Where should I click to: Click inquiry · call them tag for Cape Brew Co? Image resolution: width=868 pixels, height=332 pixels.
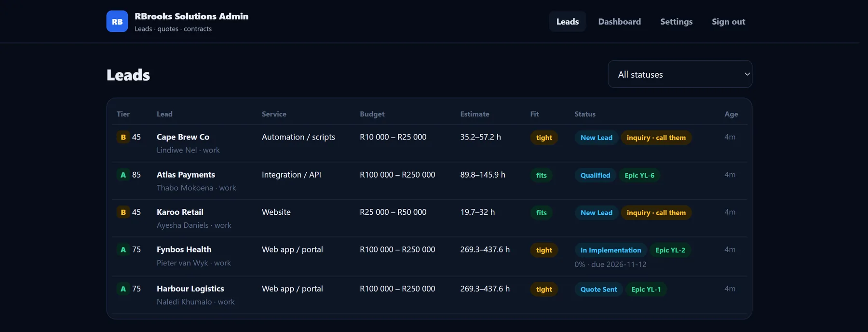click(656, 138)
